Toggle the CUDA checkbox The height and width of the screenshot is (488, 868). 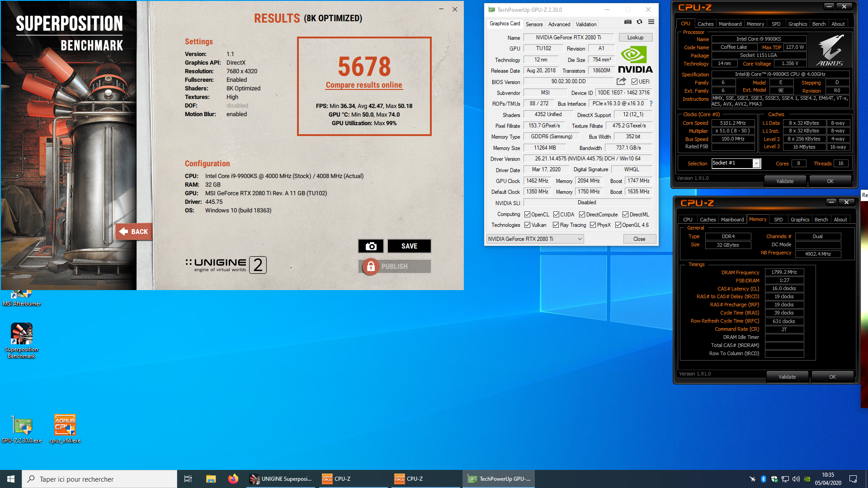(x=556, y=215)
